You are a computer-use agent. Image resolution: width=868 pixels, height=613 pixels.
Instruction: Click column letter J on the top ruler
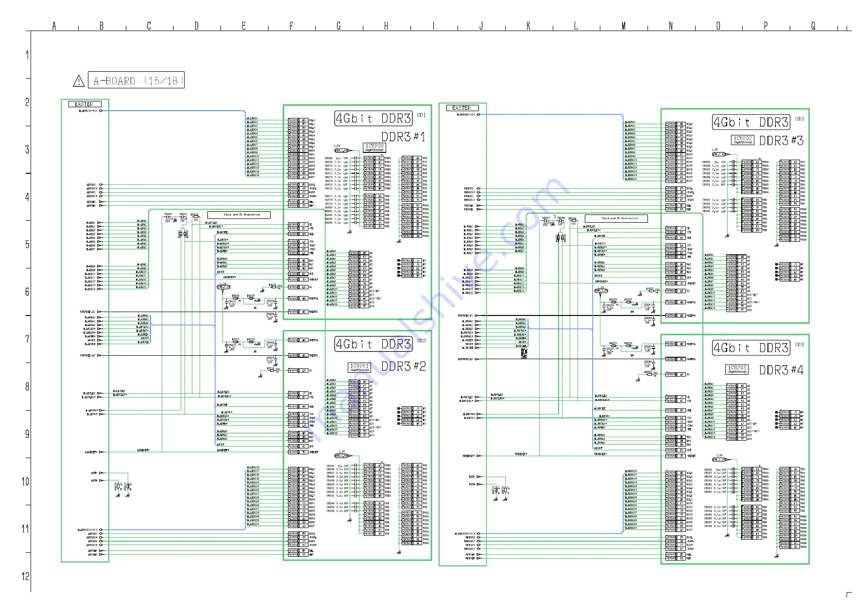tap(481, 26)
